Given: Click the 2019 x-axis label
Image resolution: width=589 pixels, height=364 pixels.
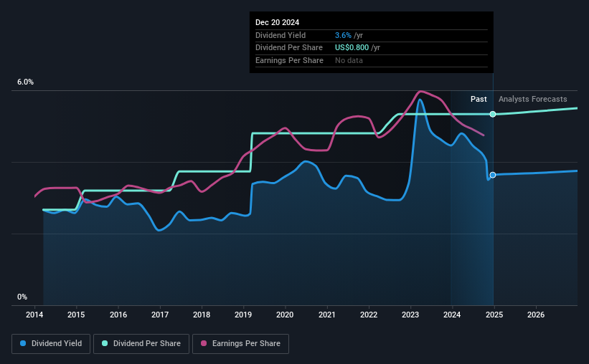Looking at the screenshot, I should click(243, 315).
